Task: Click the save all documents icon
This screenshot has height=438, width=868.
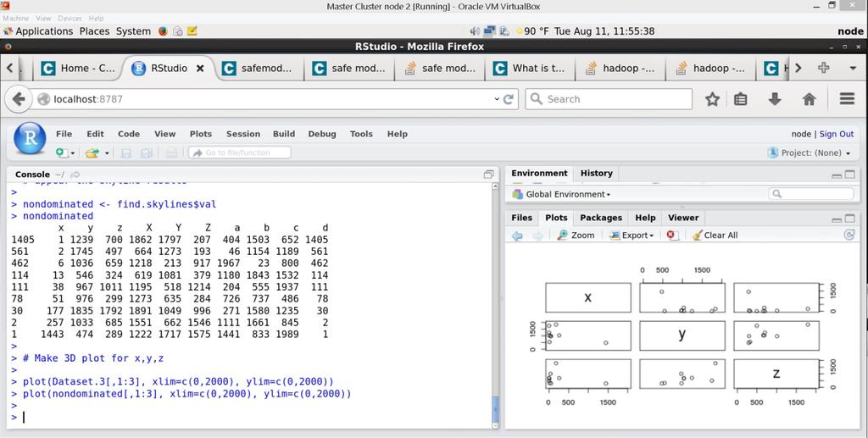Action: [x=146, y=153]
